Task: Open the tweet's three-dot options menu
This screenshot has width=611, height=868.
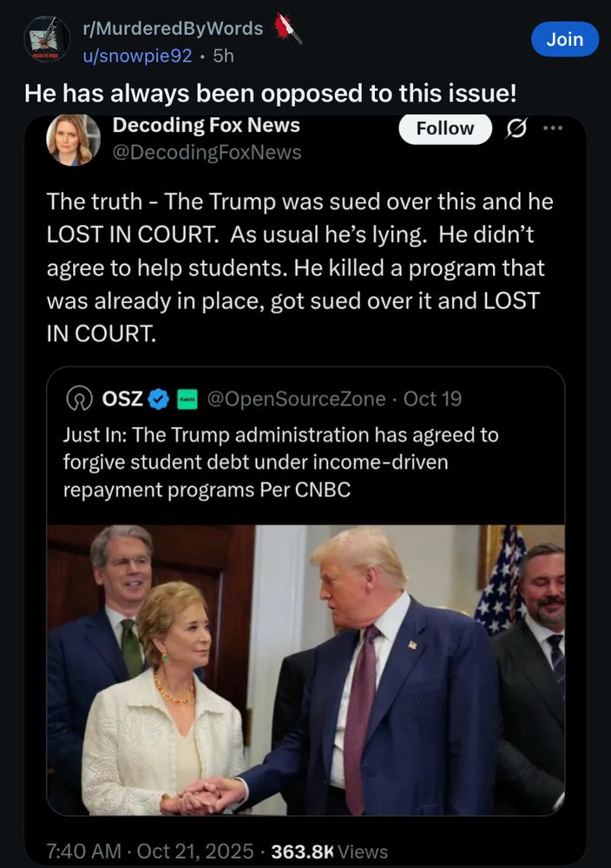Action: 553,128
